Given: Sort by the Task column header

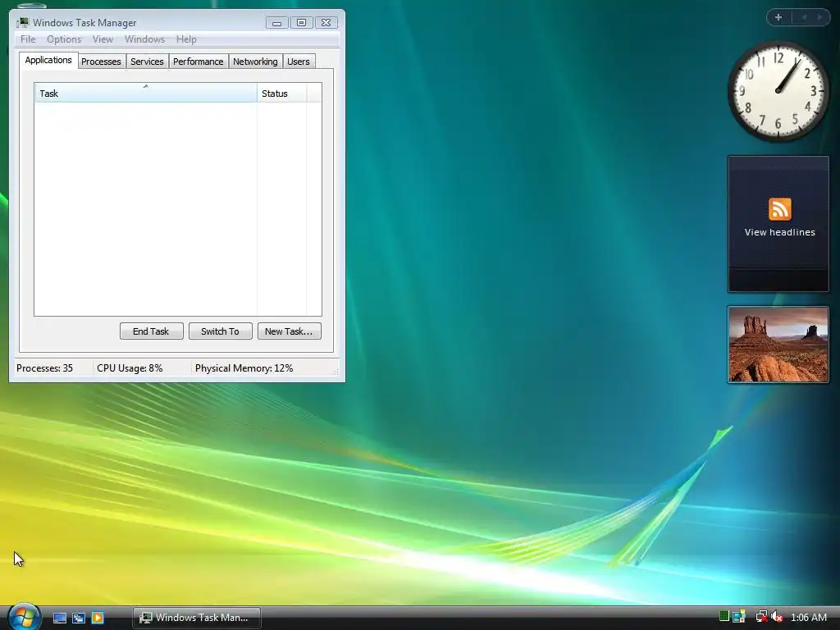Looking at the screenshot, I should click(146, 94).
